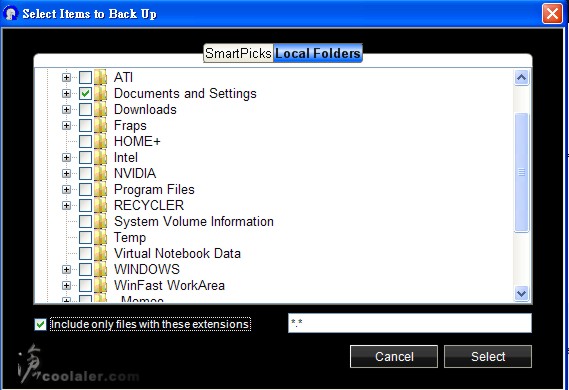Select the Virtual Notebook Data label
Viewport: 569px width, 390px height.
tap(177, 253)
